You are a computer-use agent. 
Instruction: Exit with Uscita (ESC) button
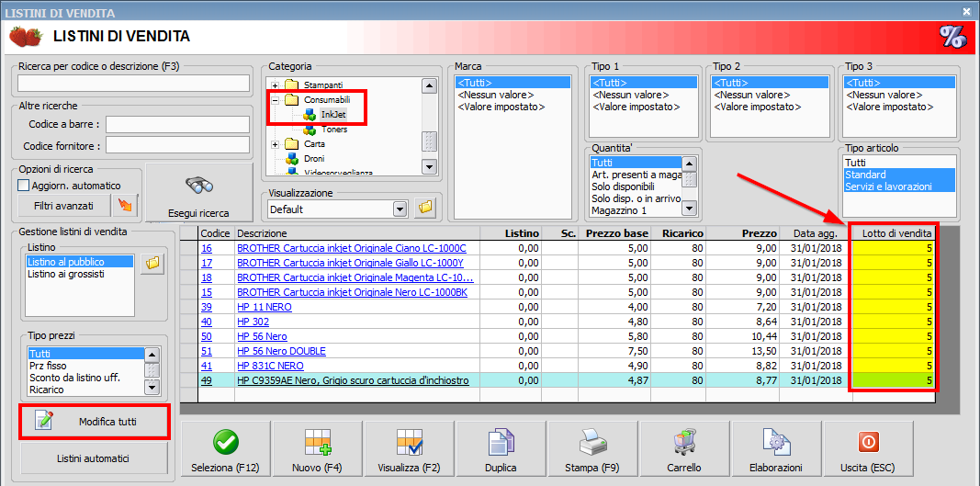pyautogui.click(x=868, y=449)
